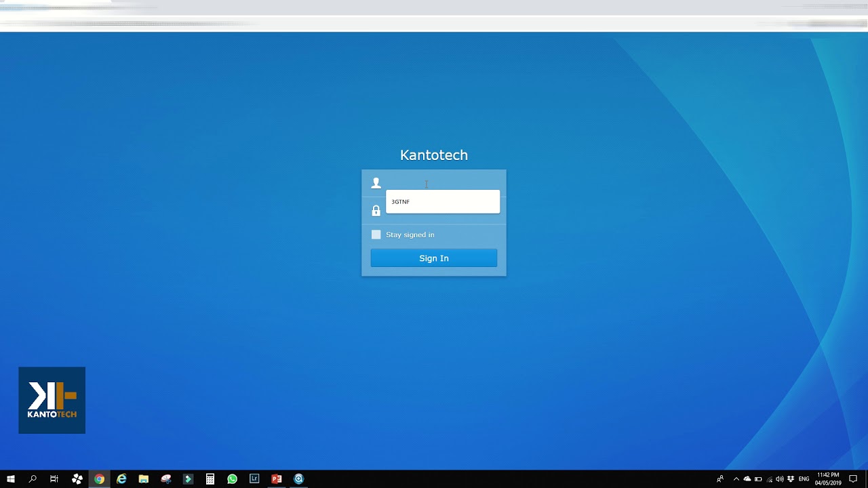868x488 pixels.
Task: Click the username field beside the person icon
Action: [442, 183]
